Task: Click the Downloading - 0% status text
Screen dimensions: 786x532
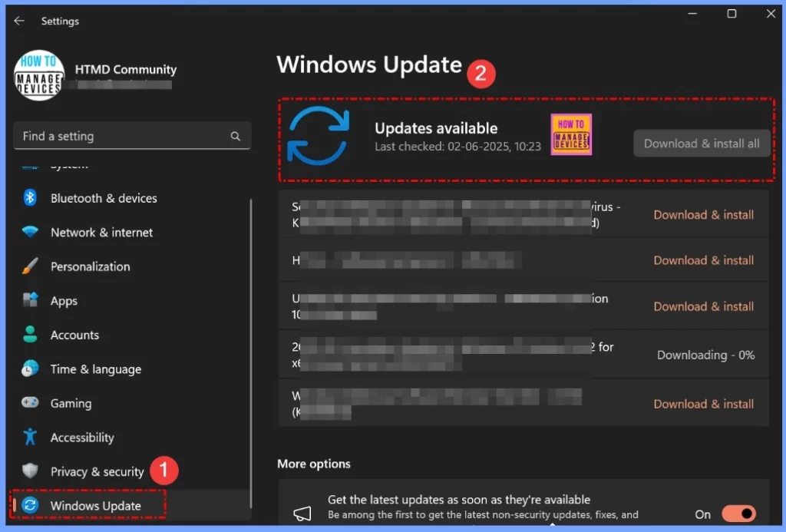Action: (x=705, y=355)
